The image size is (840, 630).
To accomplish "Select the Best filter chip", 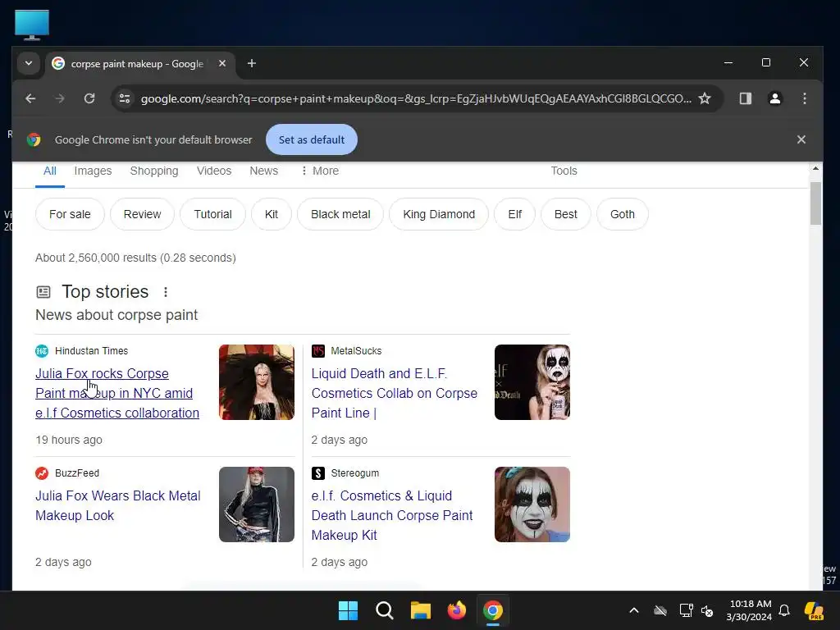I will pyautogui.click(x=565, y=214).
